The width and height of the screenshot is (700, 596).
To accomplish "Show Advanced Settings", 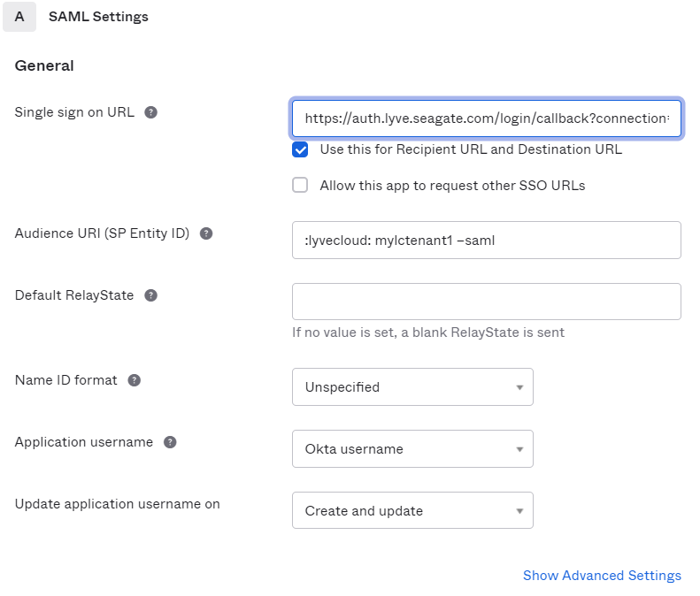I will point(602,576).
